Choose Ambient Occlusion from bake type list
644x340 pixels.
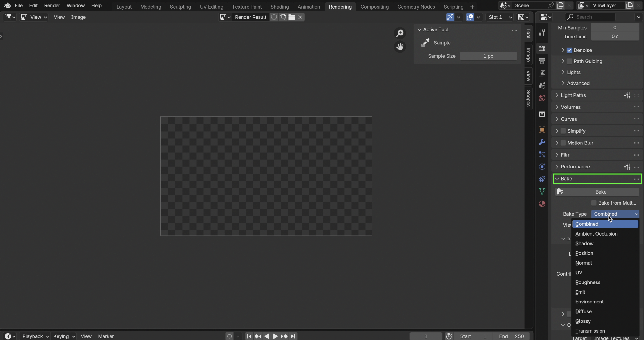pyautogui.click(x=596, y=234)
